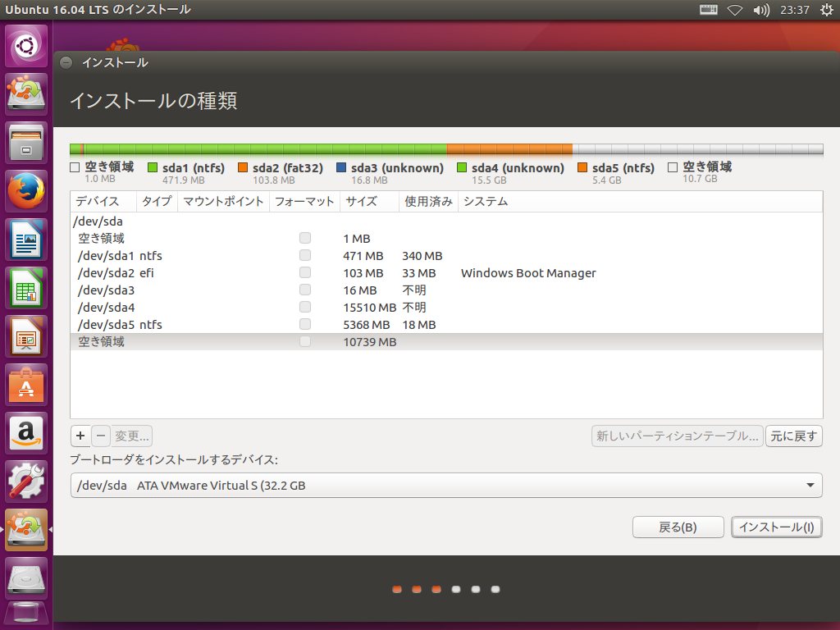840x630 pixels.
Task: Open LibreOffice Calc spreadsheet
Action: pyautogui.click(x=26, y=288)
